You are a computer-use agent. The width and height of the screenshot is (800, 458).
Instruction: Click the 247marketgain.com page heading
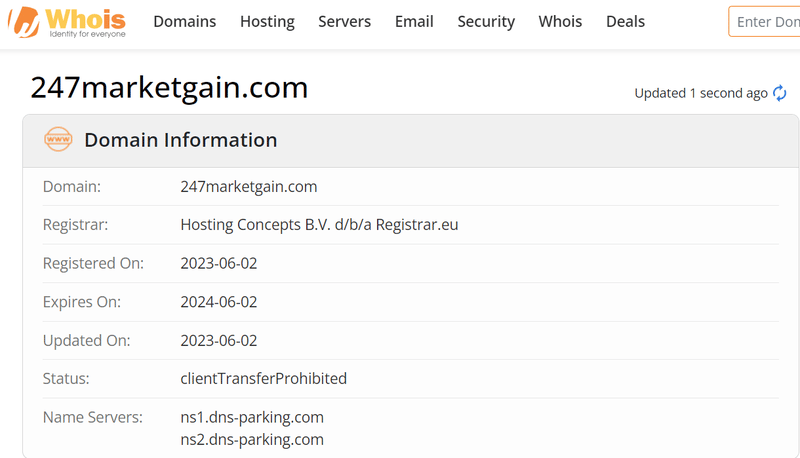[x=169, y=87]
